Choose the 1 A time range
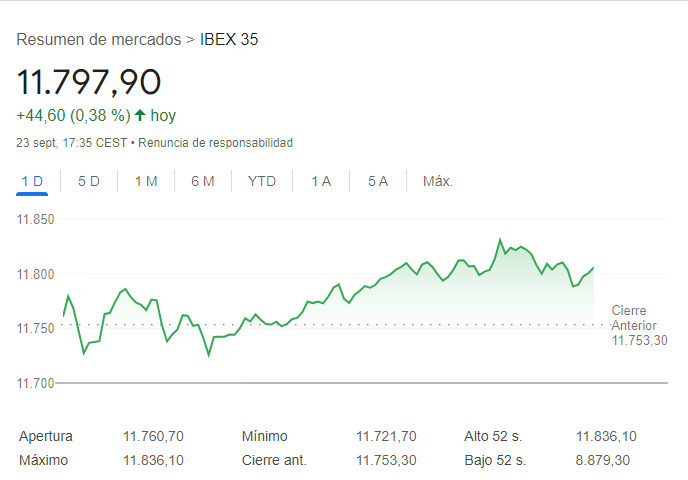The image size is (688, 480). (x=321, y=181)
